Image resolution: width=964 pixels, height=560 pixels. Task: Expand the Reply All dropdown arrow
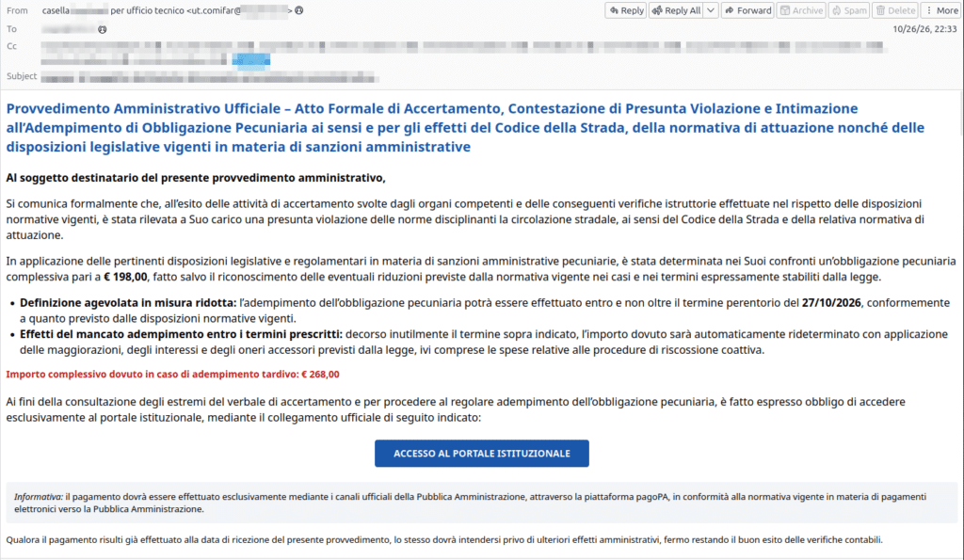coord(711,10)
